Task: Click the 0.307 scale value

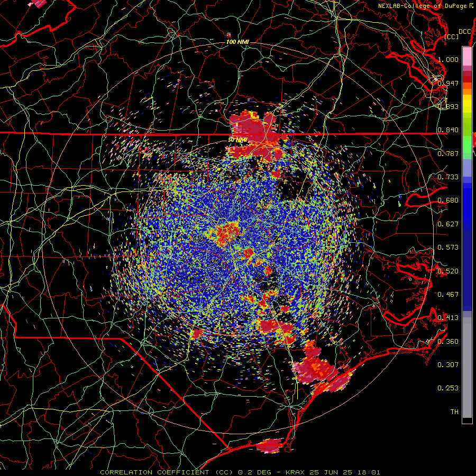Action: (448, 365)
